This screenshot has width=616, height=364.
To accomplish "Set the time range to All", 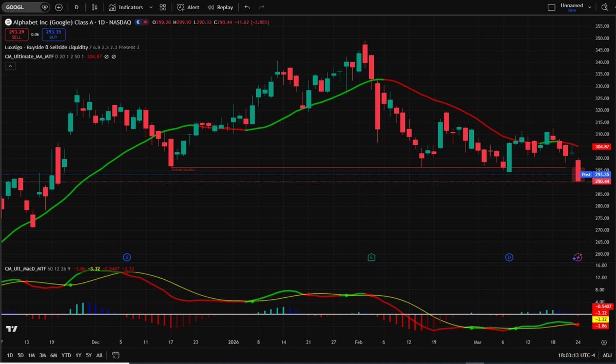I will pyautogui.click(x=99, y=355).
